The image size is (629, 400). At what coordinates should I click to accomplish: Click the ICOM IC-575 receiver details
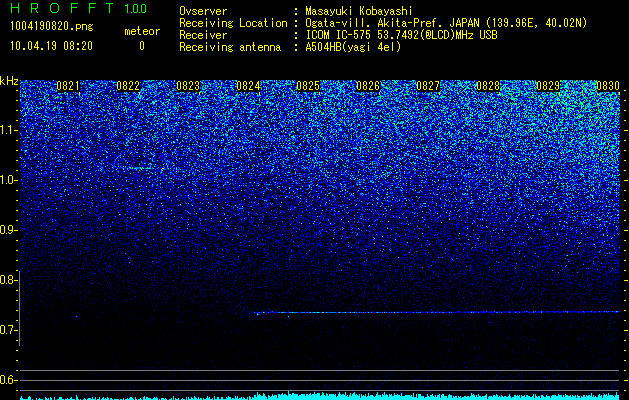[401, 35]
